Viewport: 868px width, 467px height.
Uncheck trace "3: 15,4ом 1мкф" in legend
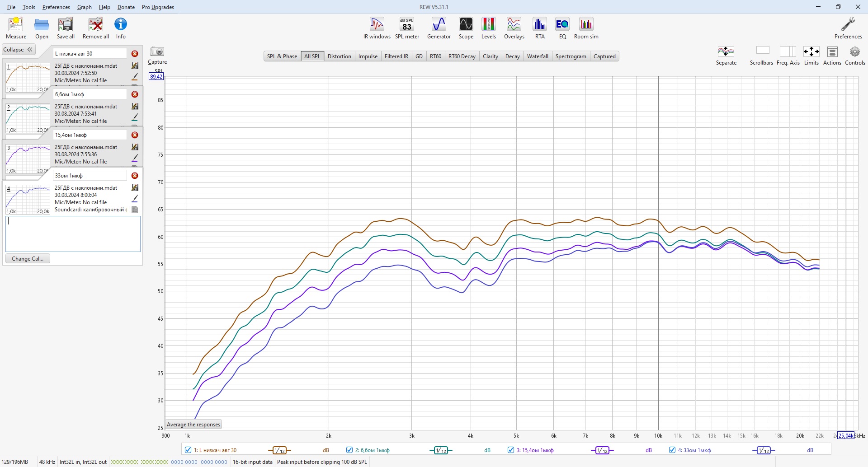click(x=511, y=450)
